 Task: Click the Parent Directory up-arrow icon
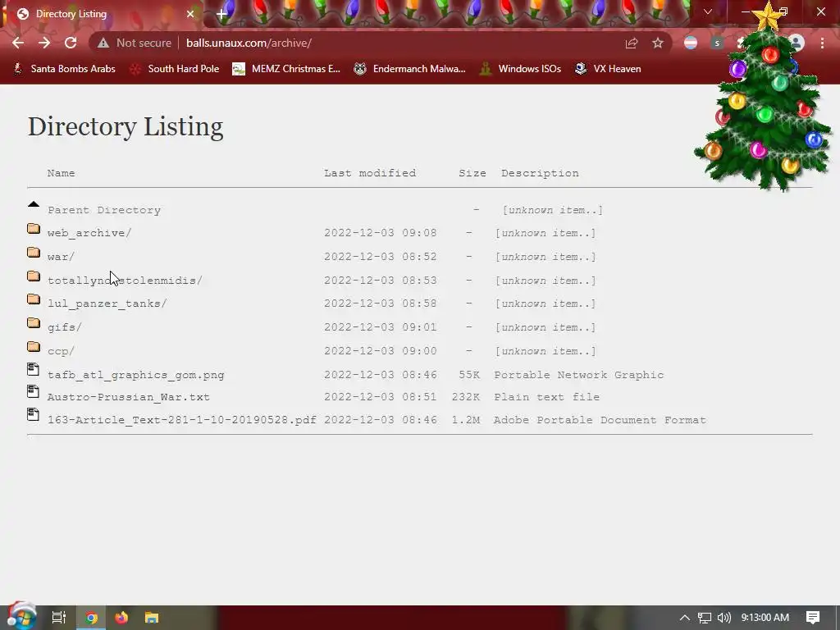click(x=33, y=203)
